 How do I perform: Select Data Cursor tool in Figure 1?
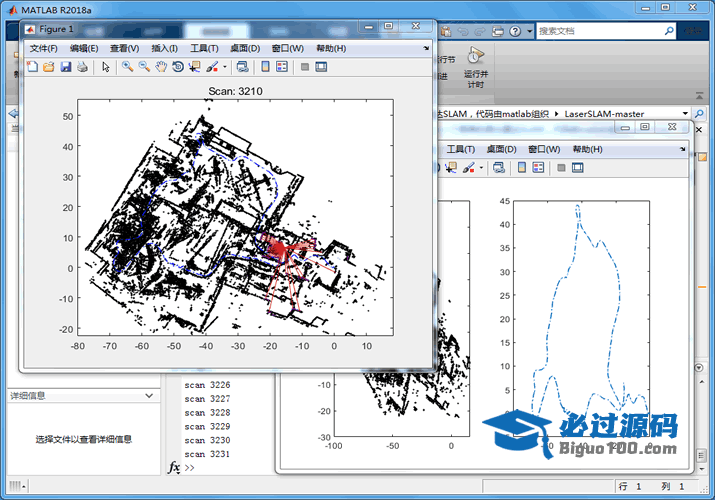(x=195, y=67)
